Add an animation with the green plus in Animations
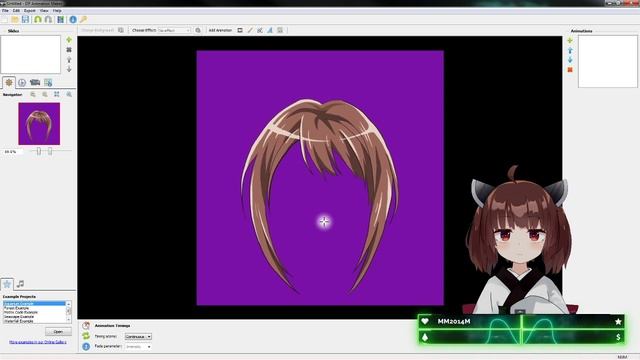 pos(570,40)
